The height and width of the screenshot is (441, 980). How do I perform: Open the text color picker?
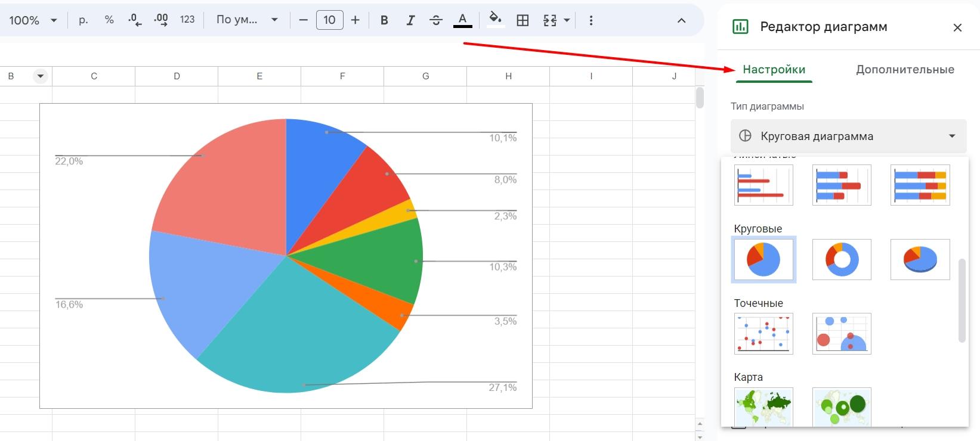pos(462,20)
